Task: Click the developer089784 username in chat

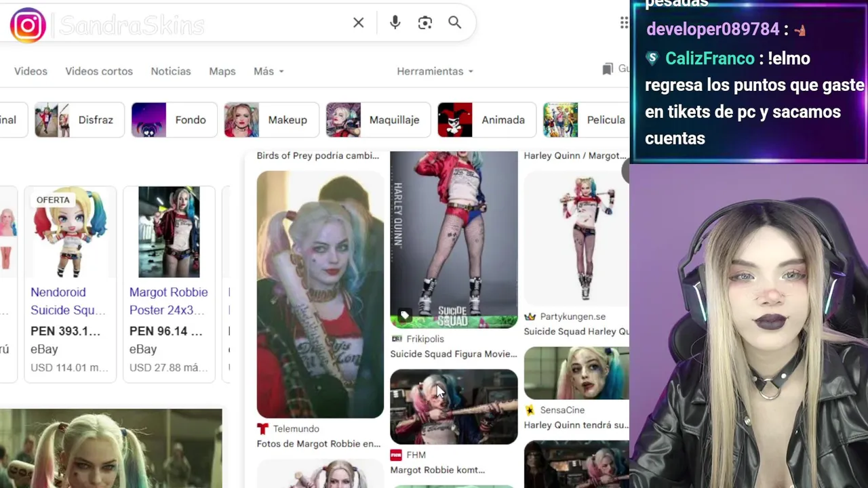Action: [713, 29]
